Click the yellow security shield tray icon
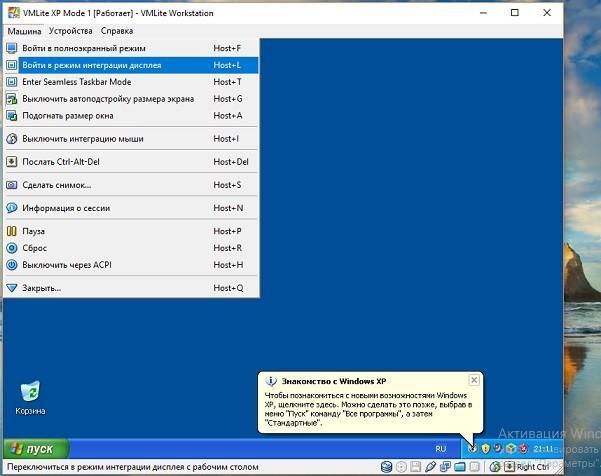Viewport: 601px width, 476px height. (x=486, y=448)
